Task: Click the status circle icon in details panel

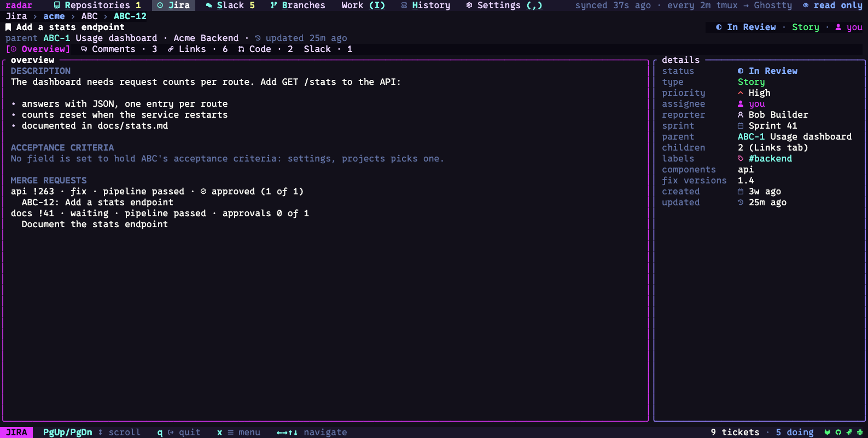Action: 741,71
